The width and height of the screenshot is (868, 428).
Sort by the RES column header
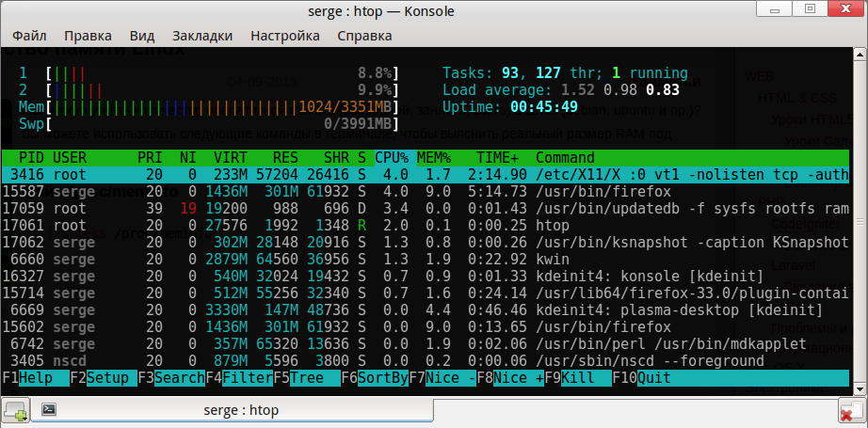pyautogui.click(x=285, y=158)
